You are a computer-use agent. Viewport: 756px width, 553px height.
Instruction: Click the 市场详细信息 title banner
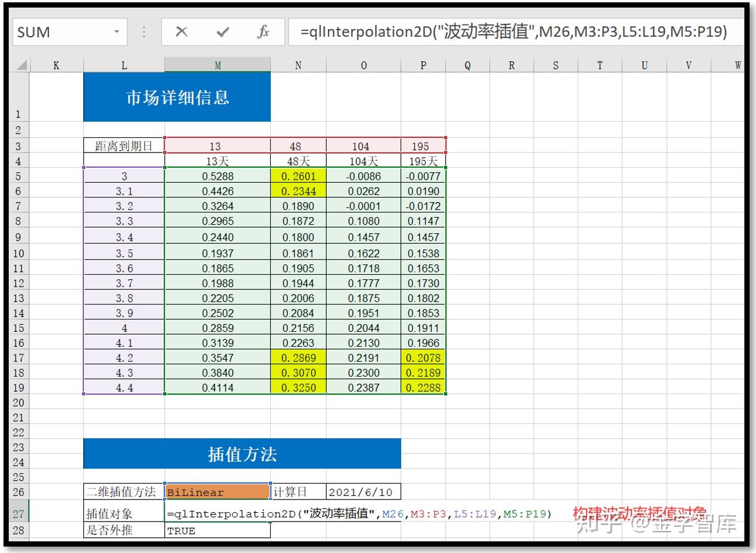(178, 96)
